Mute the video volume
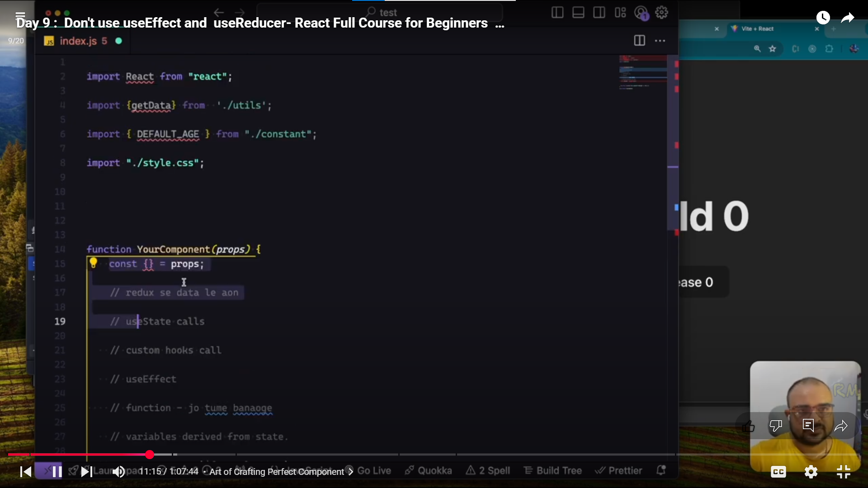868x488 pixels. click(118, 472)
